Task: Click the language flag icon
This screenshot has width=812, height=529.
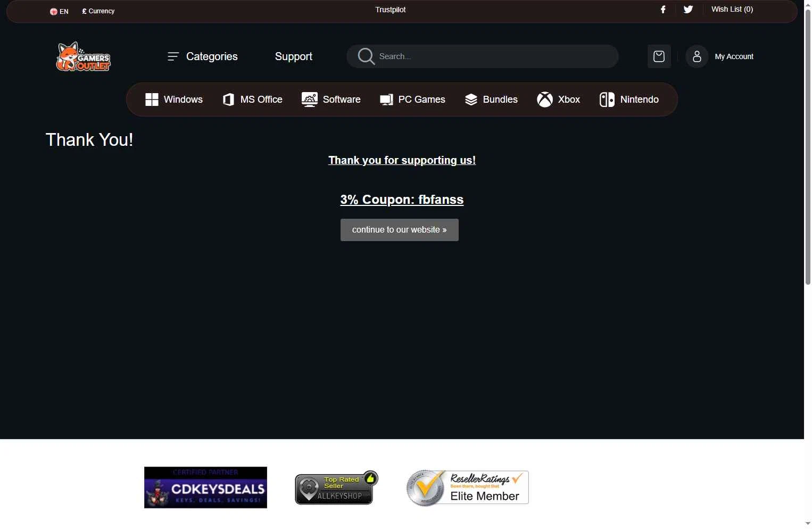Action: pos(54,11)
